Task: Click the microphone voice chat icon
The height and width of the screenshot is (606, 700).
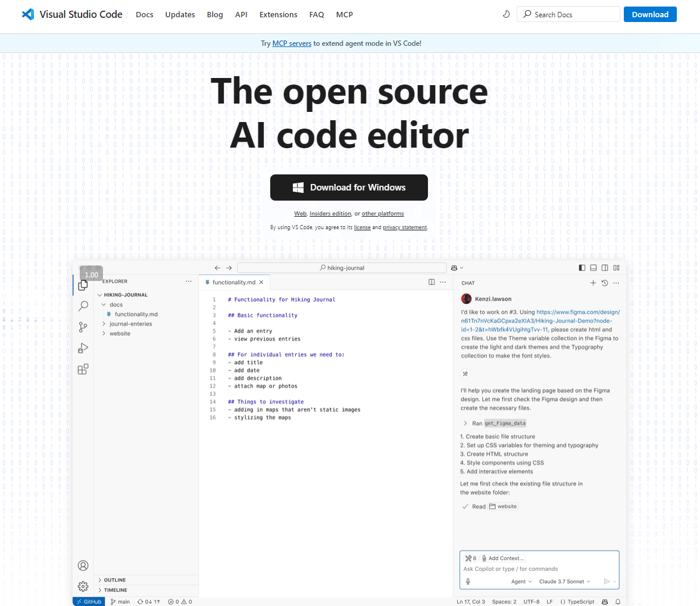Action: pyautogui.click(x=468, y=582)
